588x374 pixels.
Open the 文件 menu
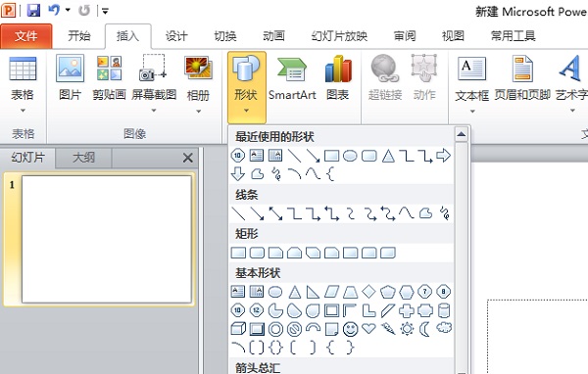pos(25,36)
